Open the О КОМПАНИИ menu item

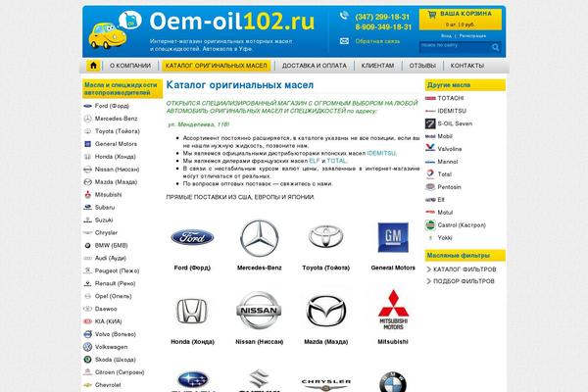click(130, 66)
